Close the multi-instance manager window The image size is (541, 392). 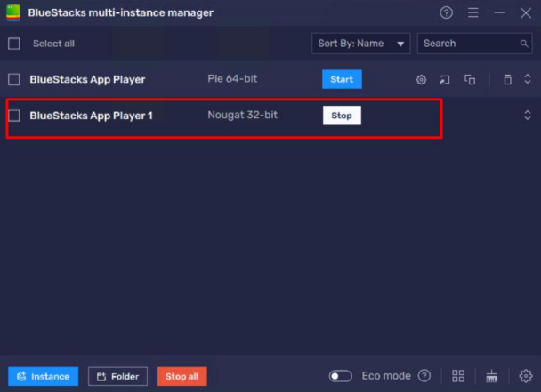point(526,13)
